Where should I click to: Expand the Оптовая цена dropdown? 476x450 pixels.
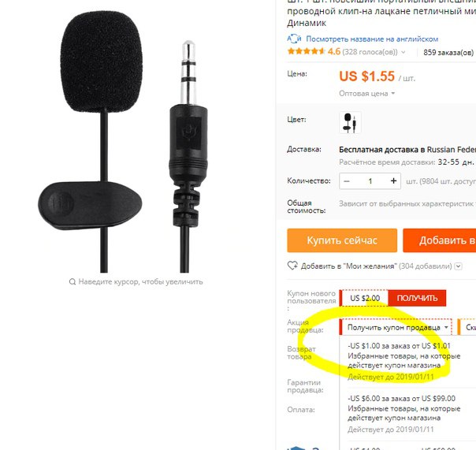366,94
